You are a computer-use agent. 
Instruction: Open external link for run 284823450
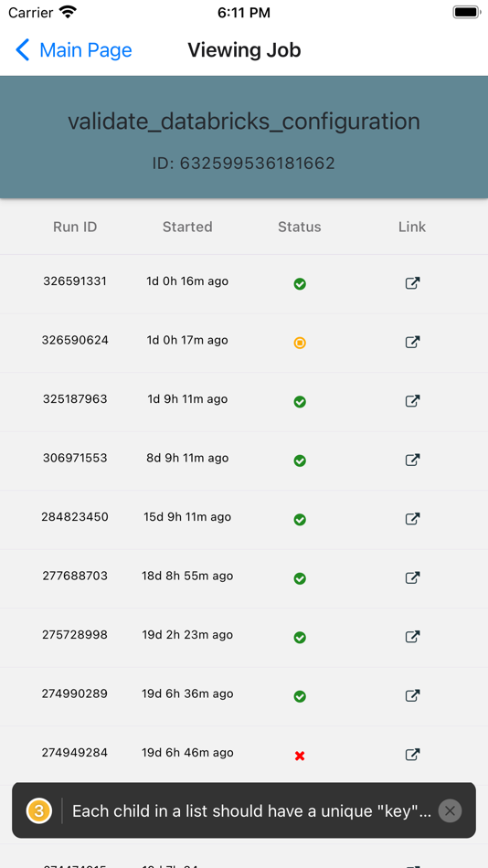tap(412, 519)
